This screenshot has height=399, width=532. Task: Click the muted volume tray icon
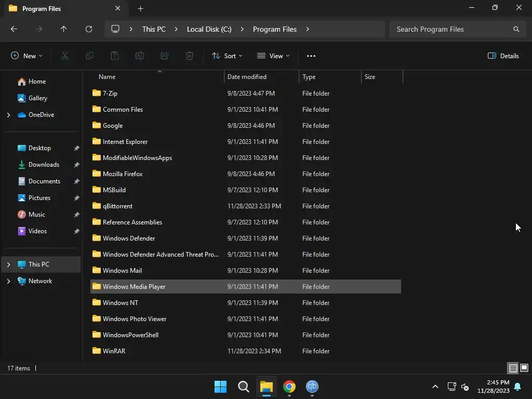(465, 387)
